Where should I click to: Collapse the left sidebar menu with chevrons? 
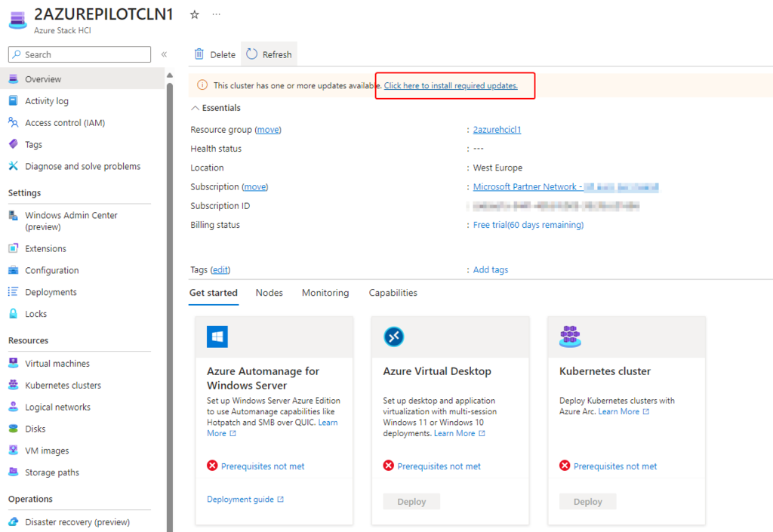coord(164,54)
